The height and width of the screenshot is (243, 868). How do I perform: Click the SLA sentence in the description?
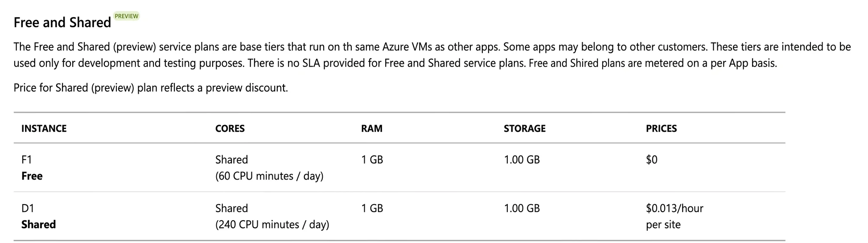point(387,63)
